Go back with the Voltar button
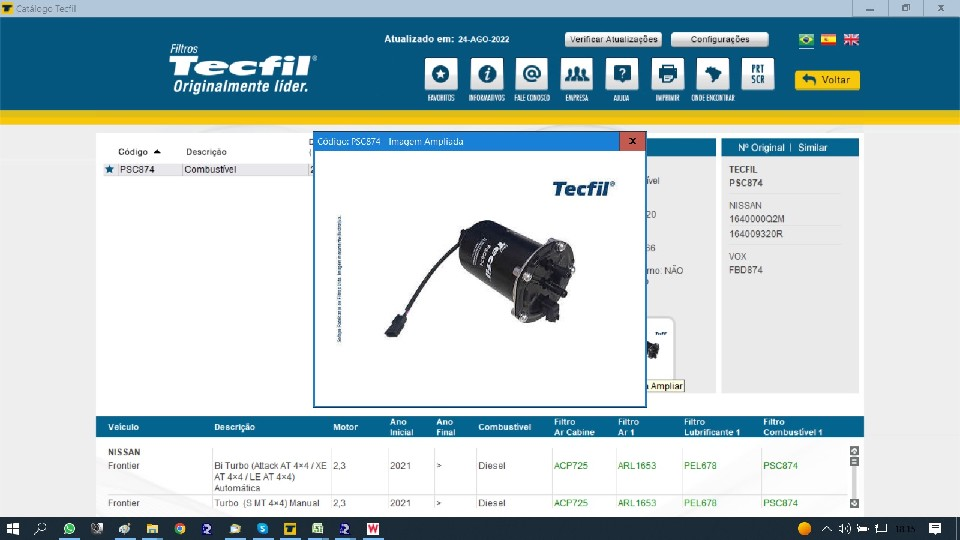Screen dimensions: 960x540 click(827, 80)
